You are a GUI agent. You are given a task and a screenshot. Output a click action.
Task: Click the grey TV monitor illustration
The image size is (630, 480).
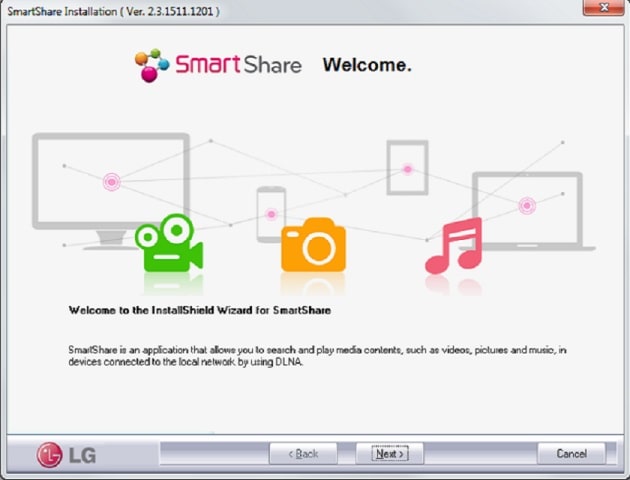click(110, 191)
